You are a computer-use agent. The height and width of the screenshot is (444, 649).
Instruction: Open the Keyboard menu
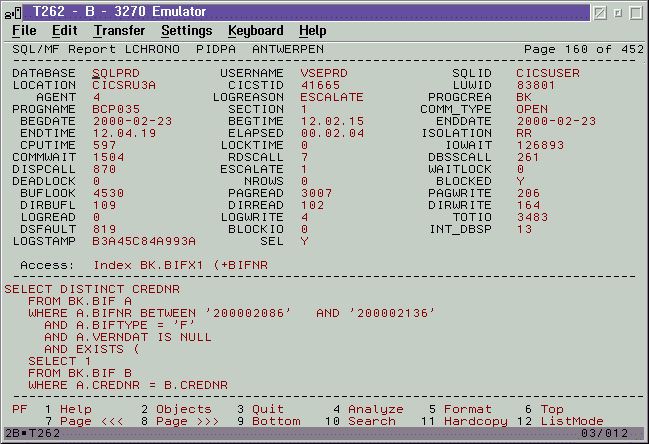tap(255, 31)
